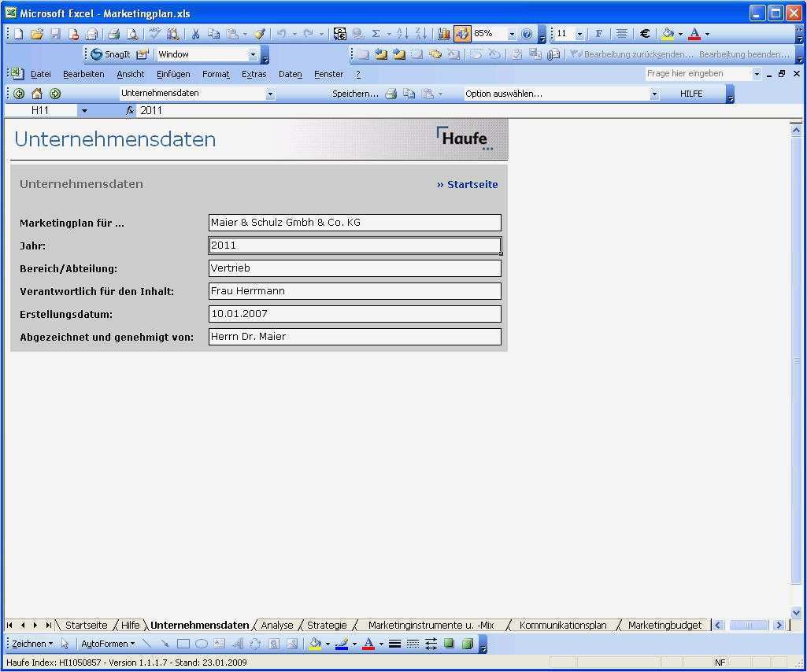The width and height of the screenshot is (807, 672).
Task: Toggle the Drawing toolbar fill color
Action: [317, 644]
